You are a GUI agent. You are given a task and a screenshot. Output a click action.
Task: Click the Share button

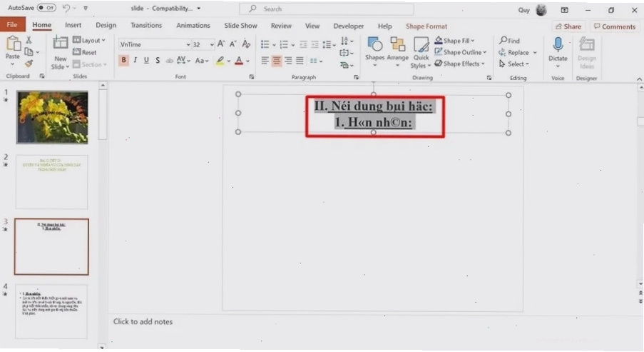[x=568, y=26]
